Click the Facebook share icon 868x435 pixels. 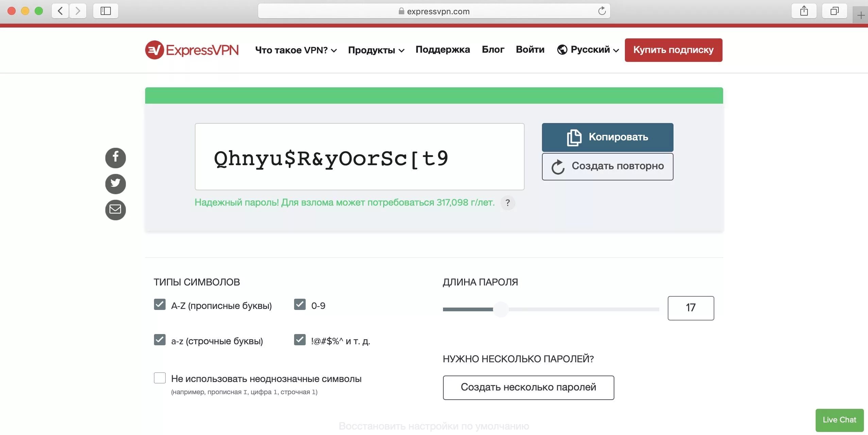(116, 156)
